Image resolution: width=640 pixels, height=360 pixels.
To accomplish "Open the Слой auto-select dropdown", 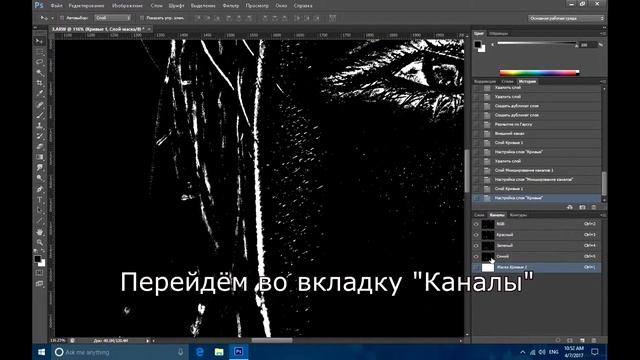I will pyautogui.click(x=113, y=18).
